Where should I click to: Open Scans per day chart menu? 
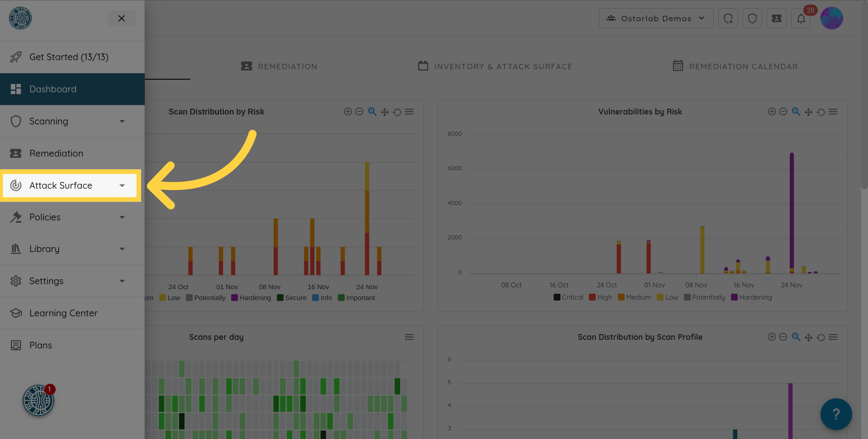(x=409, y=337)
